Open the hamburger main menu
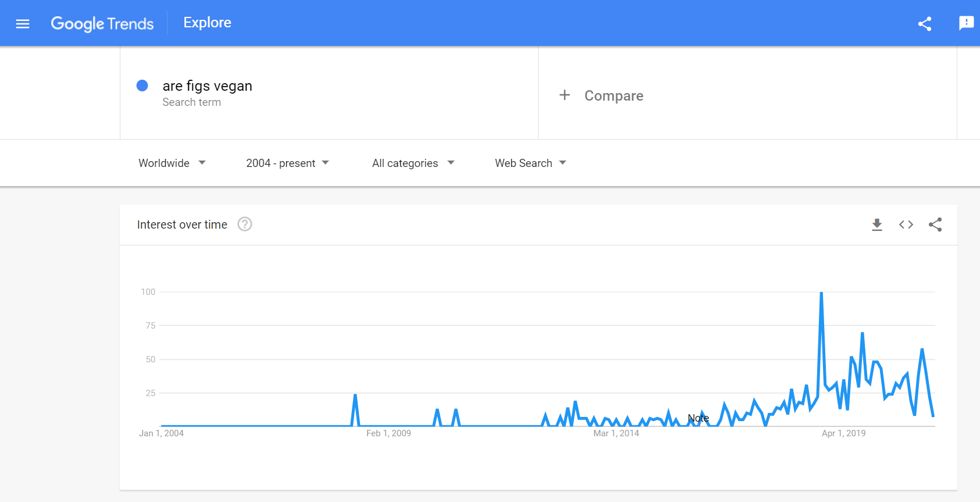 (23, 24)
